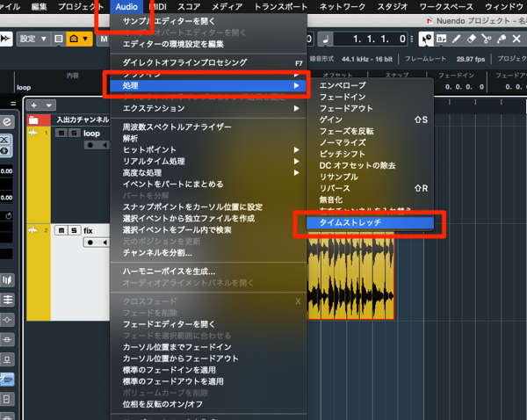Toggle monitor speaker on fix track
Viewport: 527px width, 420px height.
point(105,243)
